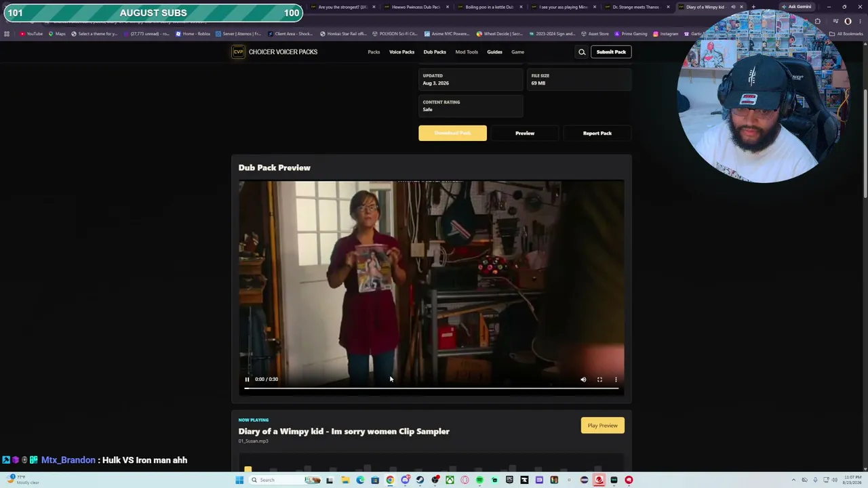Open File Explorer from the taskbar
This screenshot has height=488, width=868.
tap(345, 480)
